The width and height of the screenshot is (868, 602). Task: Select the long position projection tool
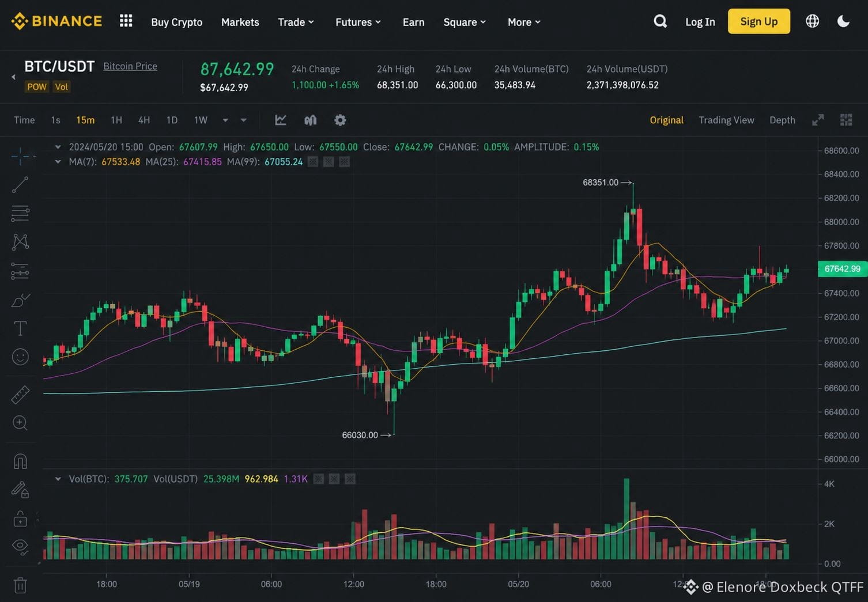tap(20, 271)
